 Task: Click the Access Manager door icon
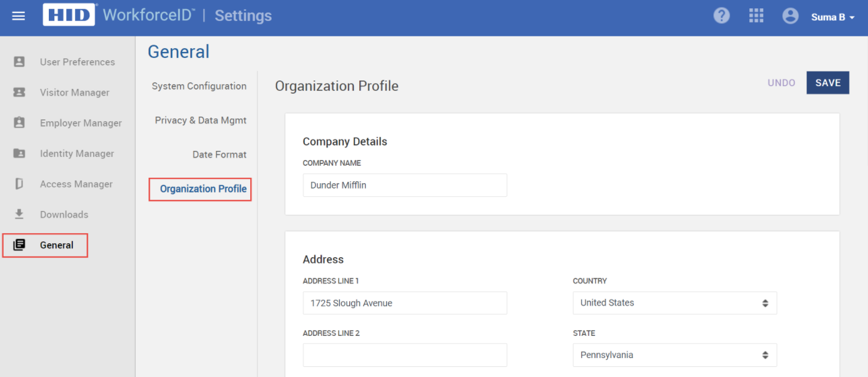click(x=19, y=184)
